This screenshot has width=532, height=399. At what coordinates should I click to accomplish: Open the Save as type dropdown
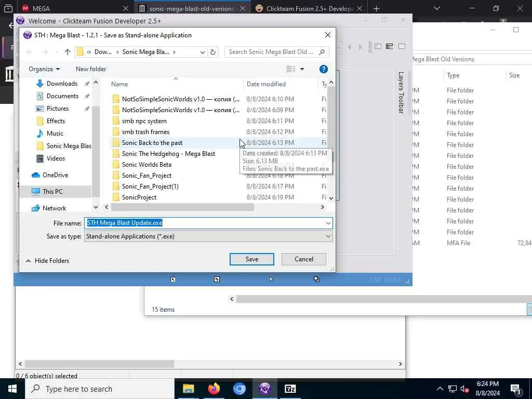(328, 236)
